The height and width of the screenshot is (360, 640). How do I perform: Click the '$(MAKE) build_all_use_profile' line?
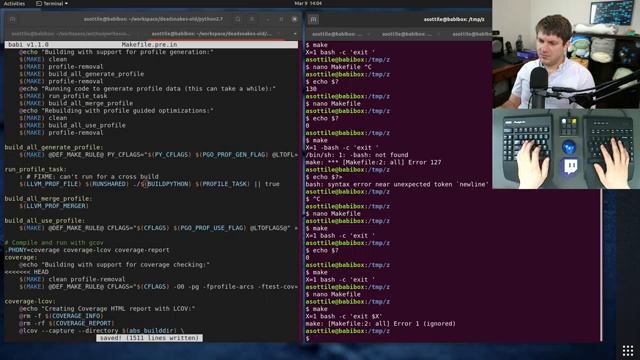tap(72, 125)
